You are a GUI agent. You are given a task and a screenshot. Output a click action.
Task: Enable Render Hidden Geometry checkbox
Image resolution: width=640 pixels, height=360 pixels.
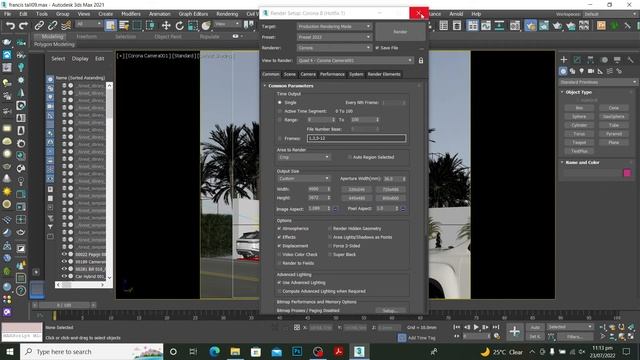pos(330,229)
